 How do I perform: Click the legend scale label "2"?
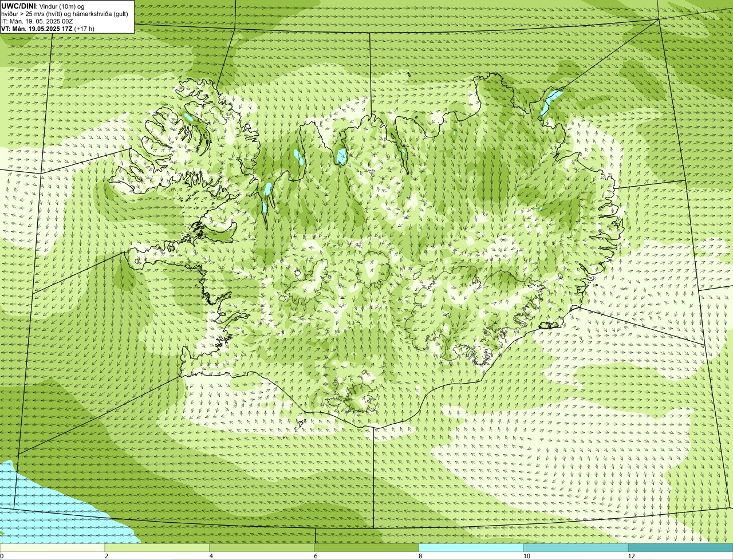(x=107, y=556)
